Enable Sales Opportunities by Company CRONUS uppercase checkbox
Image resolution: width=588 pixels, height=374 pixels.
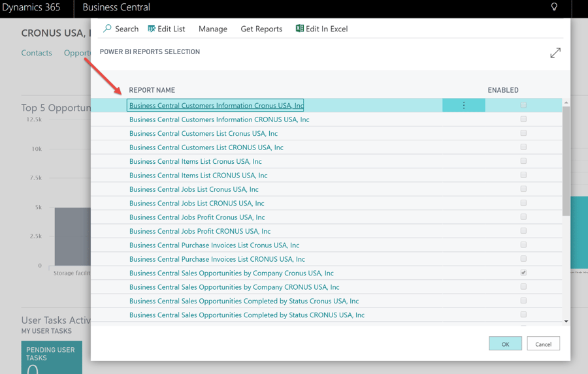pos(523,287)
